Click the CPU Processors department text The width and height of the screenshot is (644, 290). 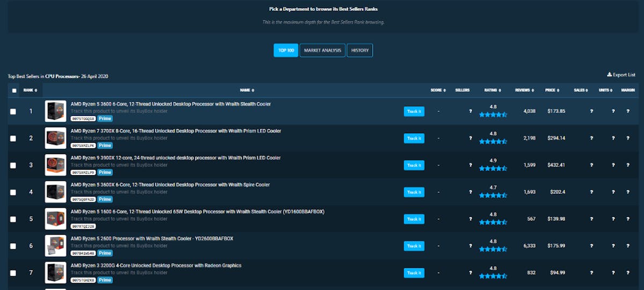click(x=62, y=76)
